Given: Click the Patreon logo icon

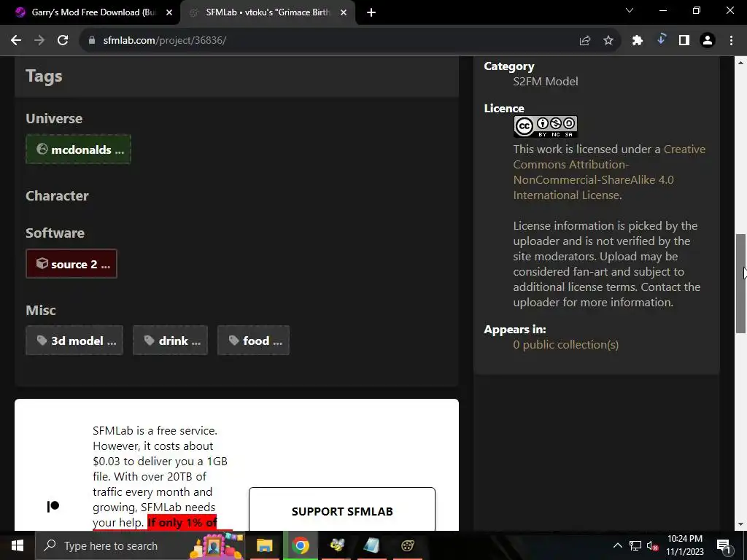Looking at the screenshot, I should tap(53, 506).
